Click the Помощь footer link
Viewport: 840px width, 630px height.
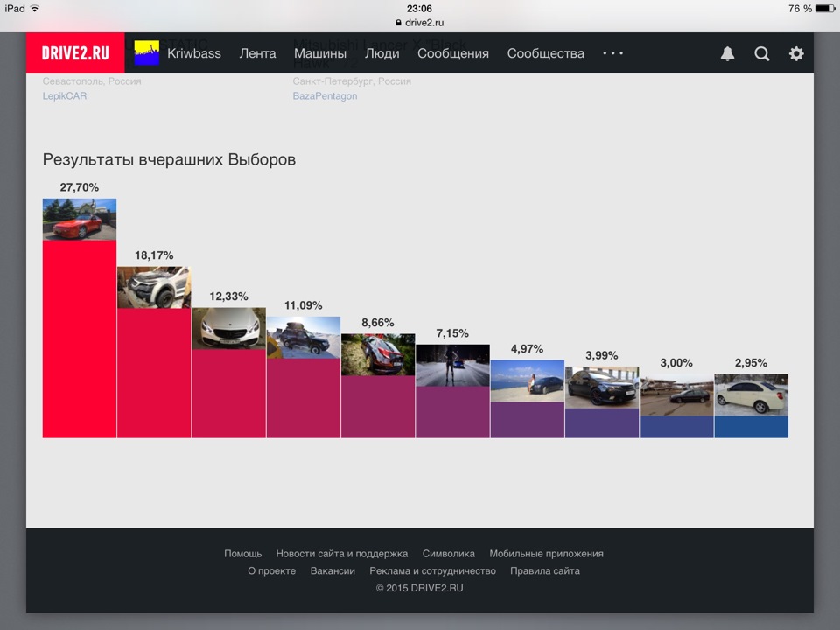pyautogui.click(x=242, y=553)
